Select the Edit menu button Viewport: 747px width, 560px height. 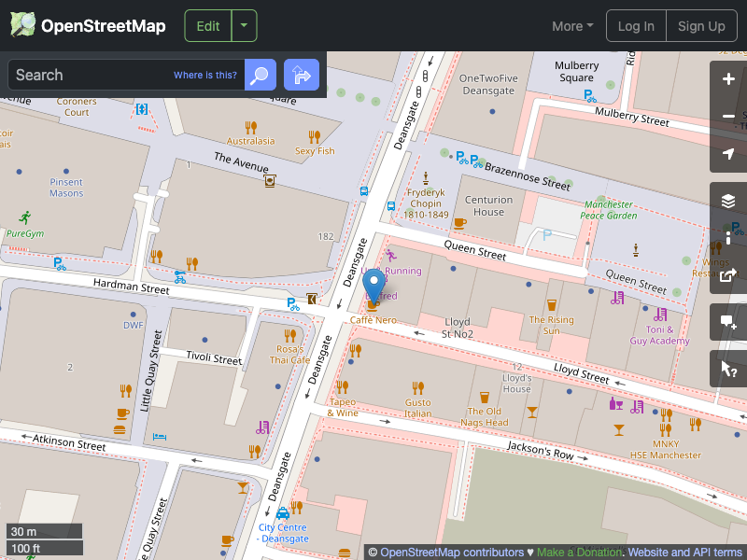pyautogui.click(x=207, y=25)
